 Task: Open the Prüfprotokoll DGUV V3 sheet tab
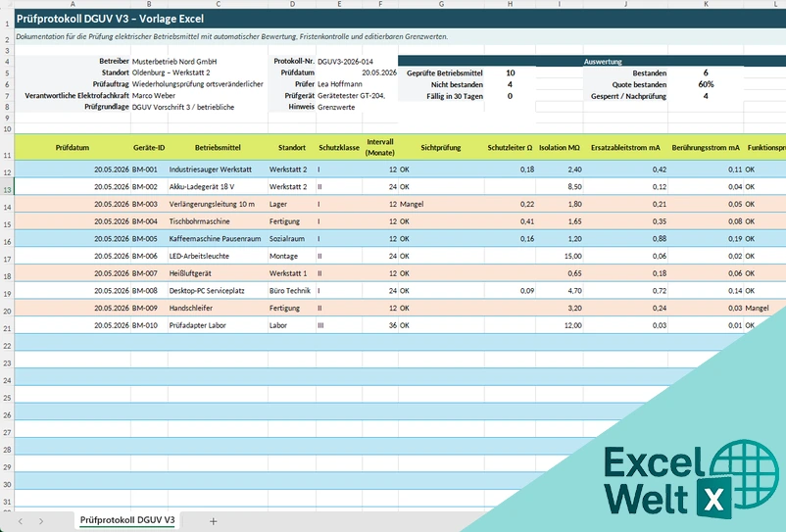(127, 520)
